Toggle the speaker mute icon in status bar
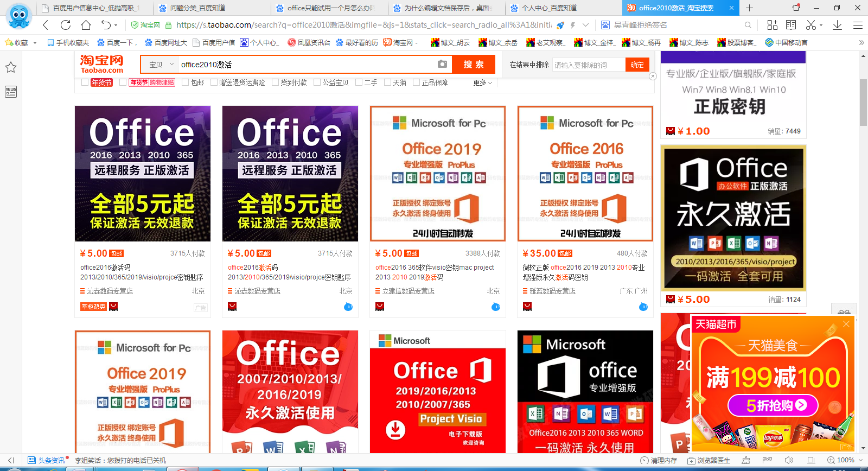This screenshot has height=471, width=868. 789,460
